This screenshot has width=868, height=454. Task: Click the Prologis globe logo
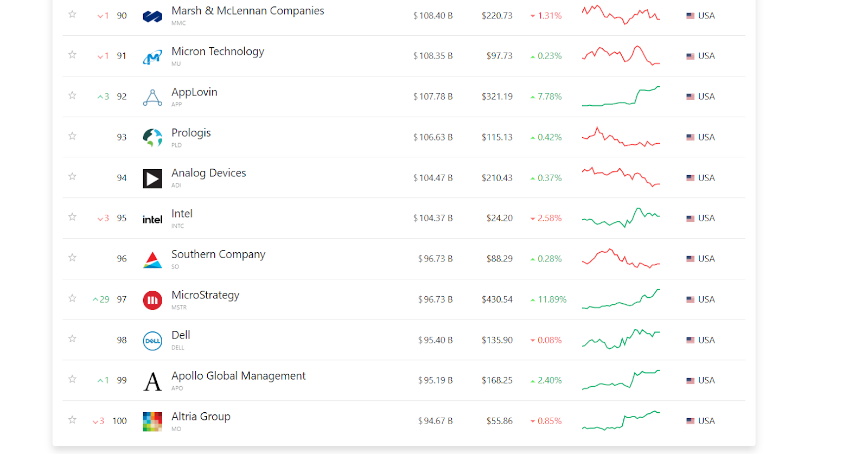(x=152, y=138)
